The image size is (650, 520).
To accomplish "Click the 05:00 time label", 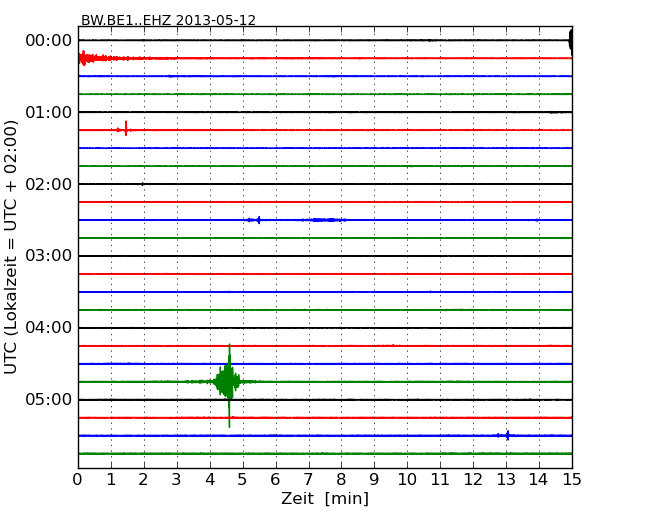I will (49, 399).
